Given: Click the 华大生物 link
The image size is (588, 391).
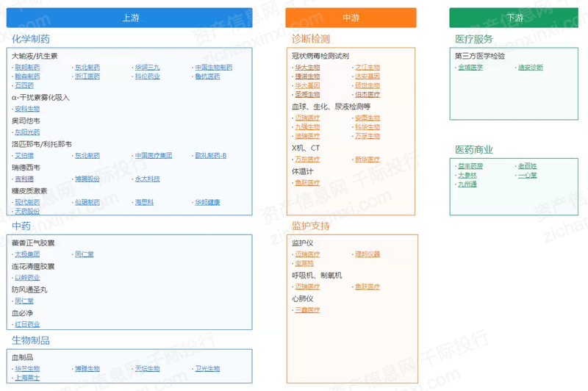Looking at the screenshot, I should click(307, 67).
